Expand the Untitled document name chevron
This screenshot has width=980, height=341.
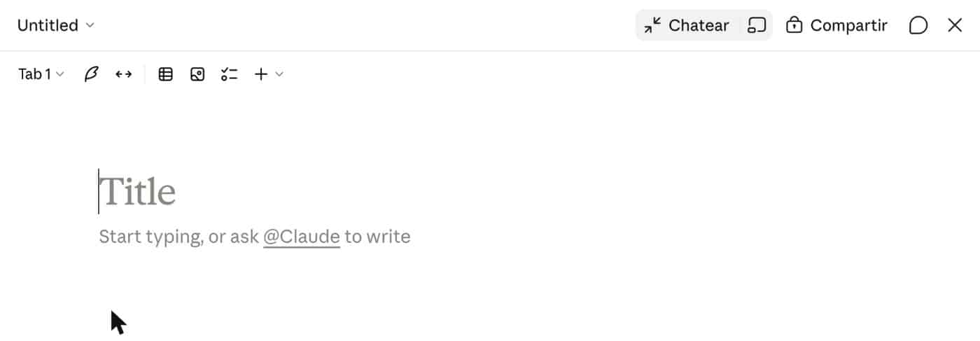pos(90,26)
